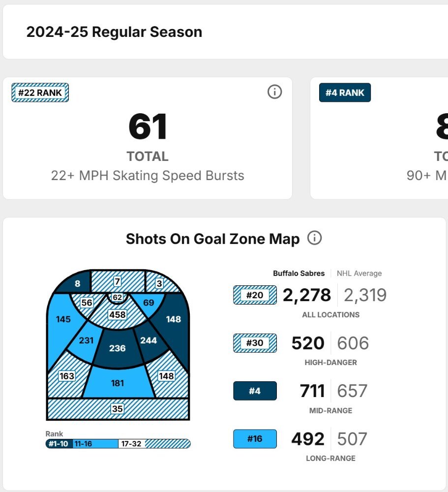
Task: Click info icon on Skating Speed Bursts card
Action: click(274, 92)
